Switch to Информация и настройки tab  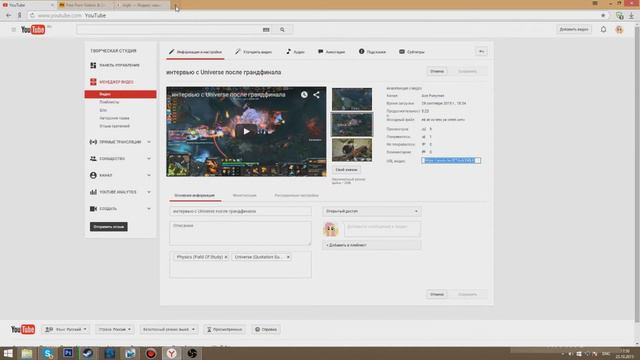click(x=195, y=52)
